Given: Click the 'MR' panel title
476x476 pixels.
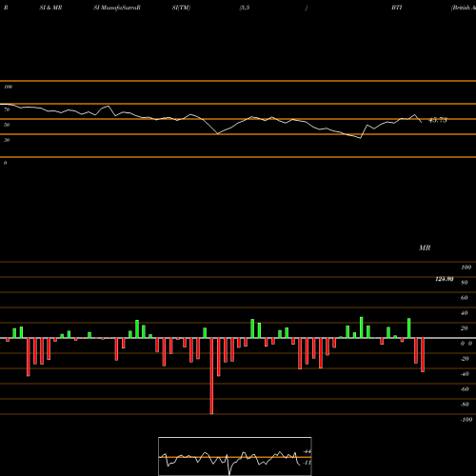Looking at the screenshot, I should [425, 248].
